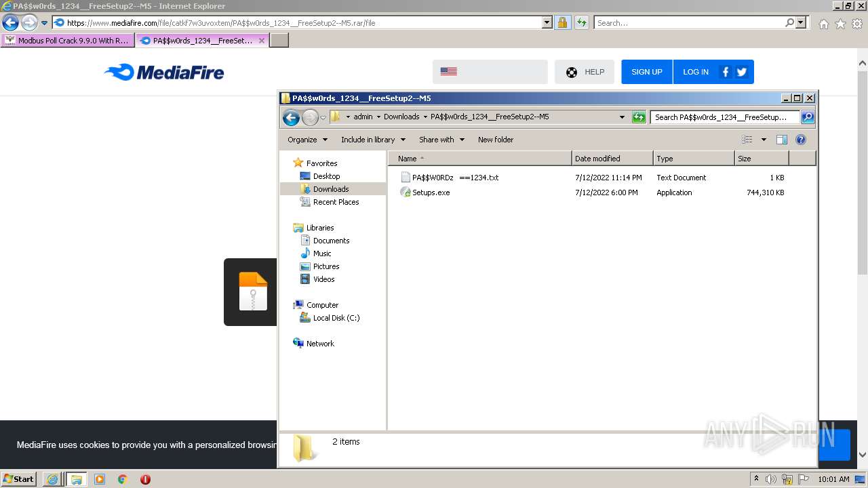Close the PA$$w0rds MediaFire tab
868x488 pixels.
(x=262, y=41)
